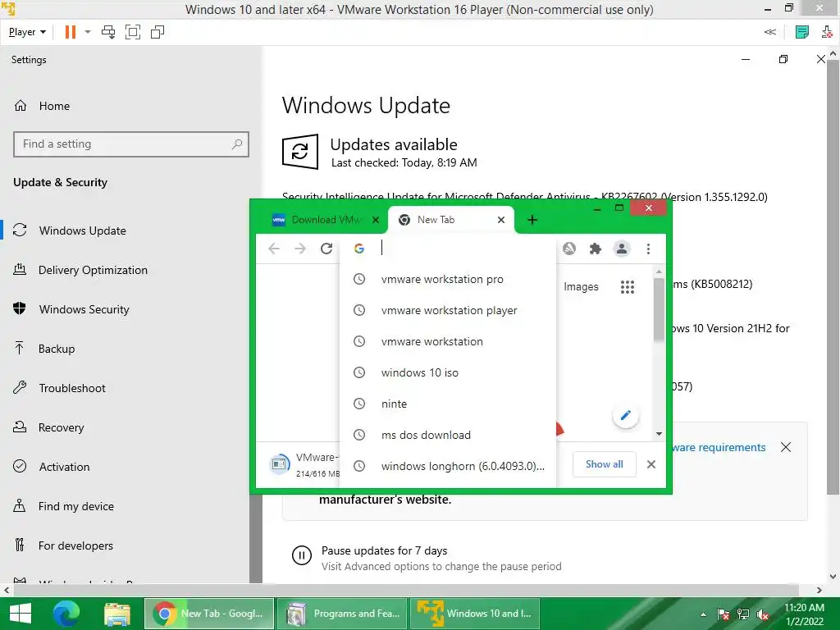840x630 pixels.
Task: Show hidden system tray icons
Action: [x=703, y=614]
